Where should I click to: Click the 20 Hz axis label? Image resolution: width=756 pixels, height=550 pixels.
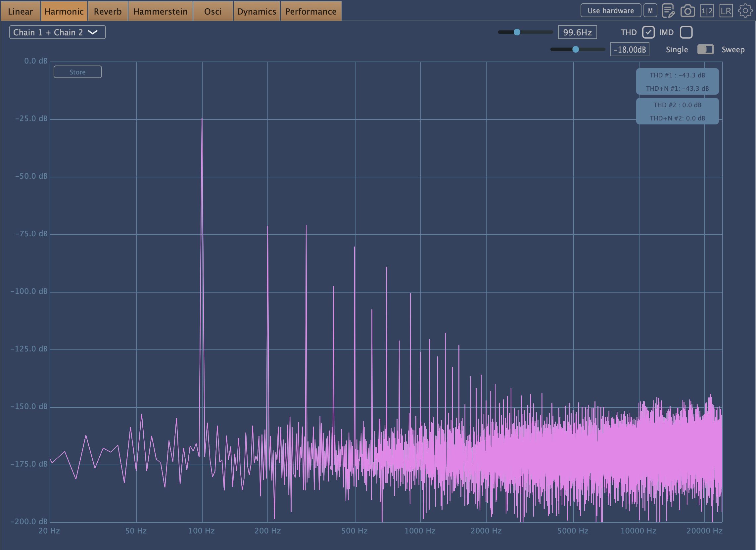click(x=49, y=531)
